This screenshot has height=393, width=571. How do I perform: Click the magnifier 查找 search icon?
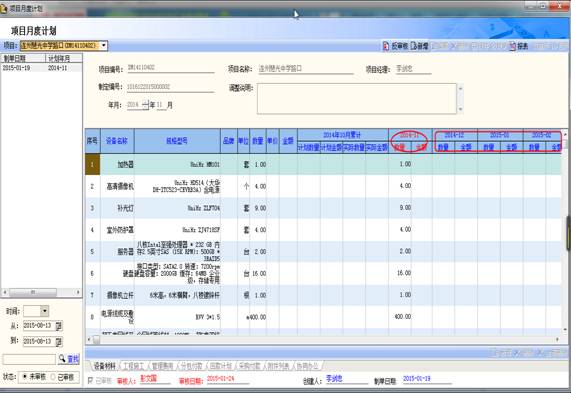pyautogui.click(x=62, y=359)
